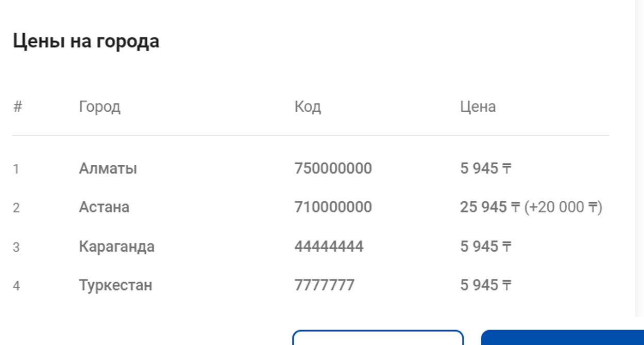
Task: Select the Астана city row
Action: (x=104, y=207)
